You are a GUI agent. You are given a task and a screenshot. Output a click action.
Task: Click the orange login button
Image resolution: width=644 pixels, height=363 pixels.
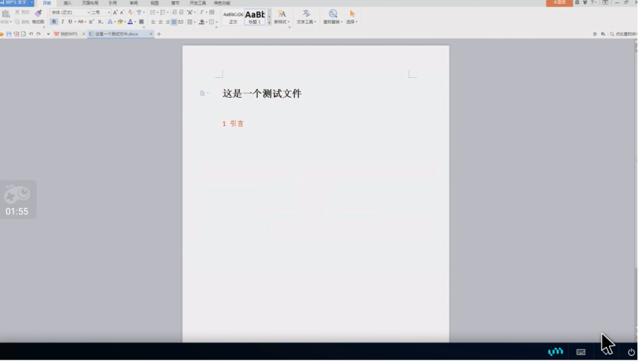pos(559,3)
